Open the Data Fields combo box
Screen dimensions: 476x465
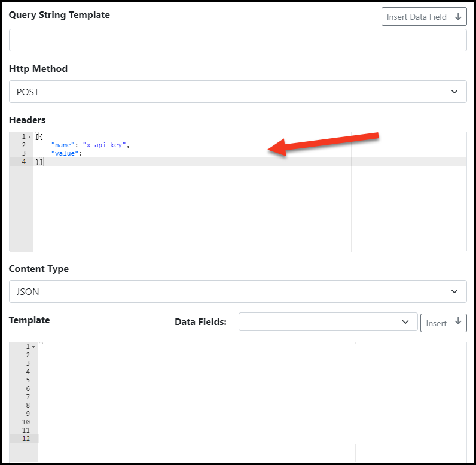click(x=328, y=321)
